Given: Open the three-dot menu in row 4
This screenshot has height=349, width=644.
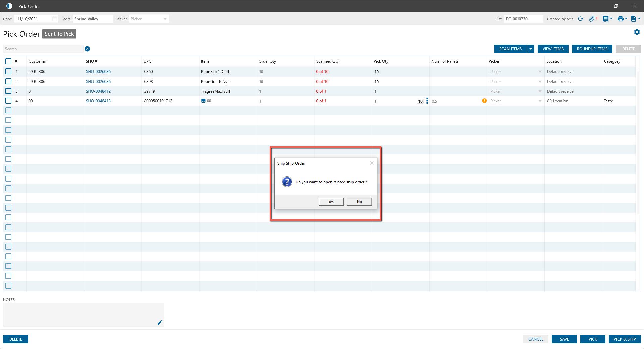Looking at the screenshot, I should tap(427, 101).
